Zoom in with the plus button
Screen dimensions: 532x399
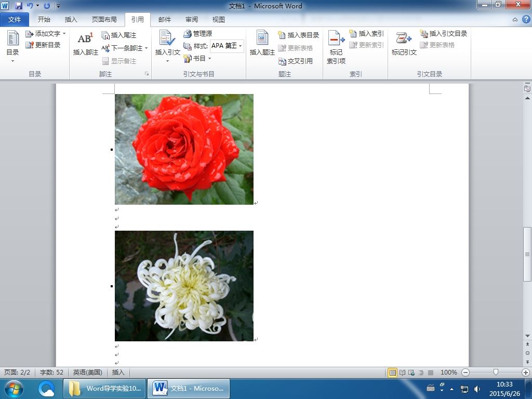pos(526,373)
